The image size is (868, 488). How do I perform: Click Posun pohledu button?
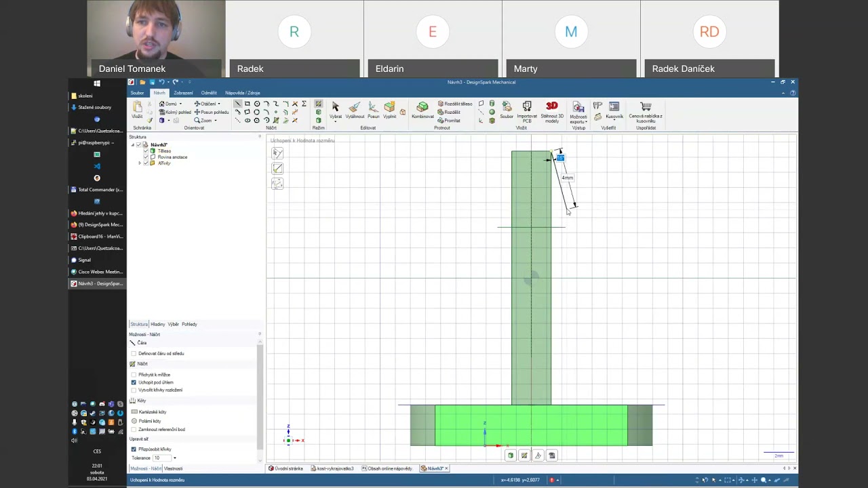[x=212, y=112]
